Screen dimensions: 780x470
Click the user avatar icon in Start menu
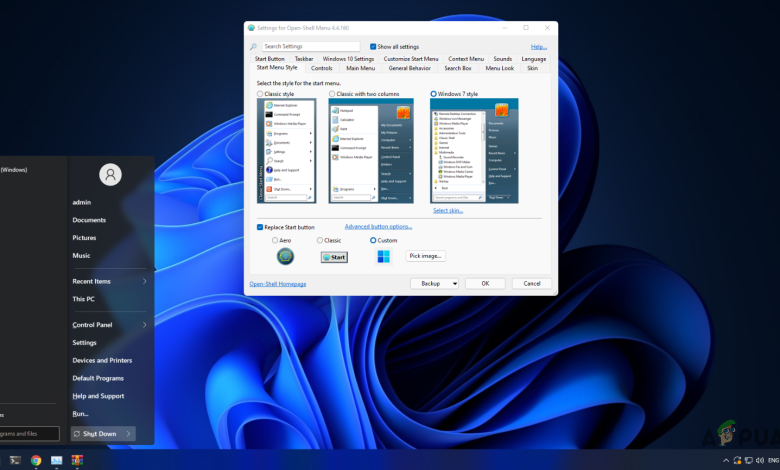click(110, 175)
